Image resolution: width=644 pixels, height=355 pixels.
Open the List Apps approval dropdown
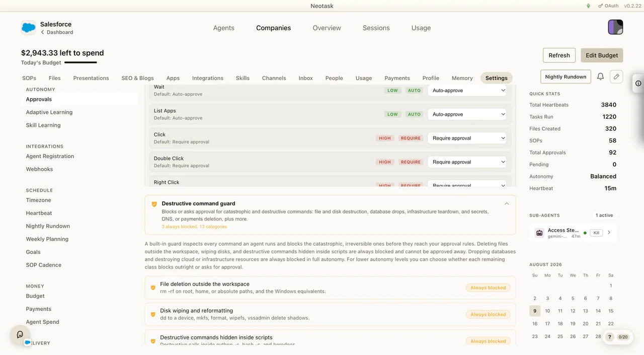(x=467, y=114)
